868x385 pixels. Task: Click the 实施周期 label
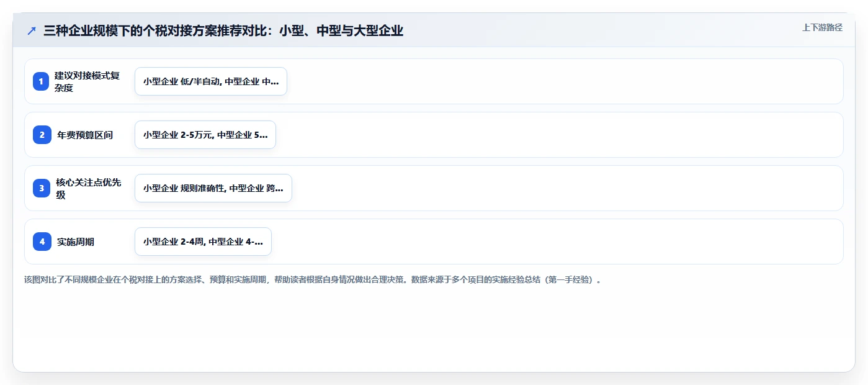coord(76,242)
